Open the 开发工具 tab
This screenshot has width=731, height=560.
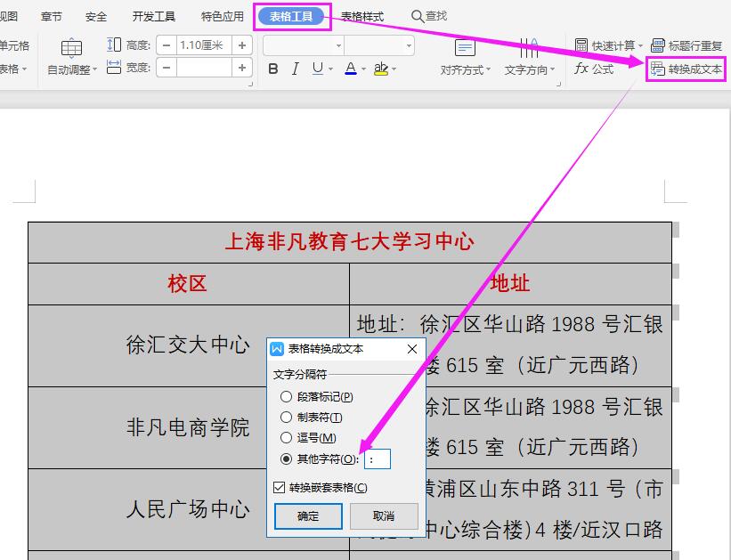point(154,17)
